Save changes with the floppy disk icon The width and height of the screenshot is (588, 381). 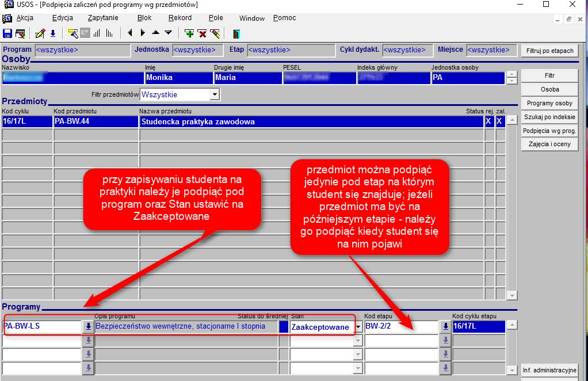pyautogui.click(x=7, y=34)
